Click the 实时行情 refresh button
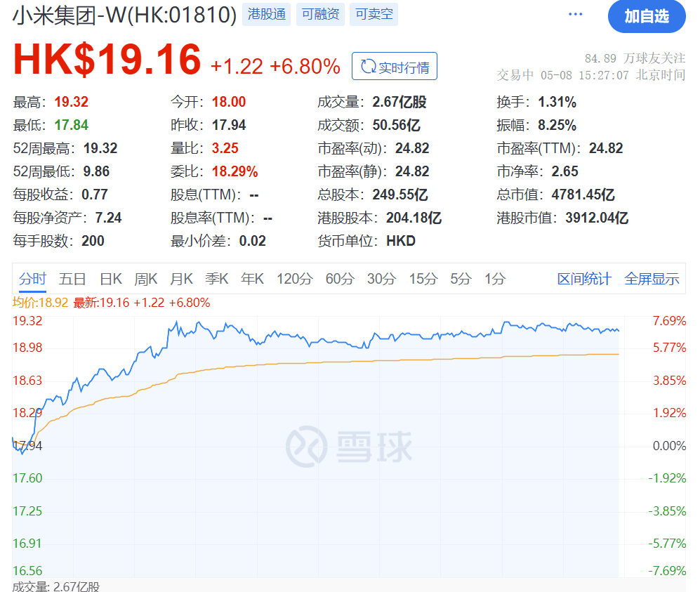 point(395,67)
